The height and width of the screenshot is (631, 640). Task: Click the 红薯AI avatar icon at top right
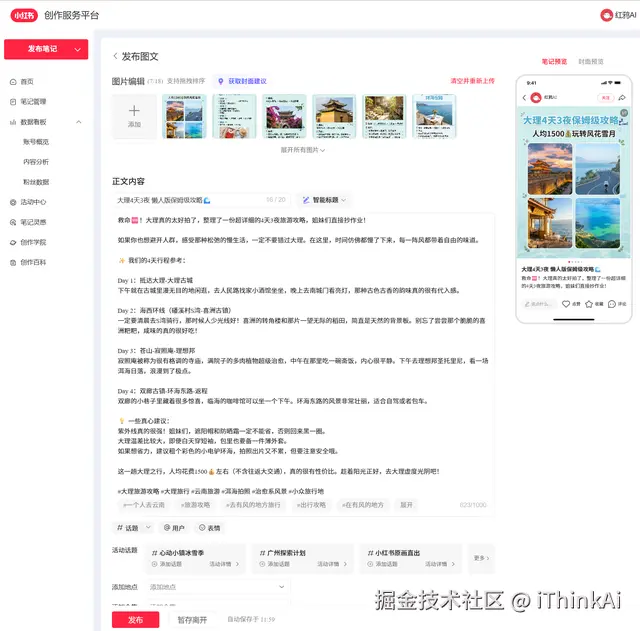click(x=607, y=15)
